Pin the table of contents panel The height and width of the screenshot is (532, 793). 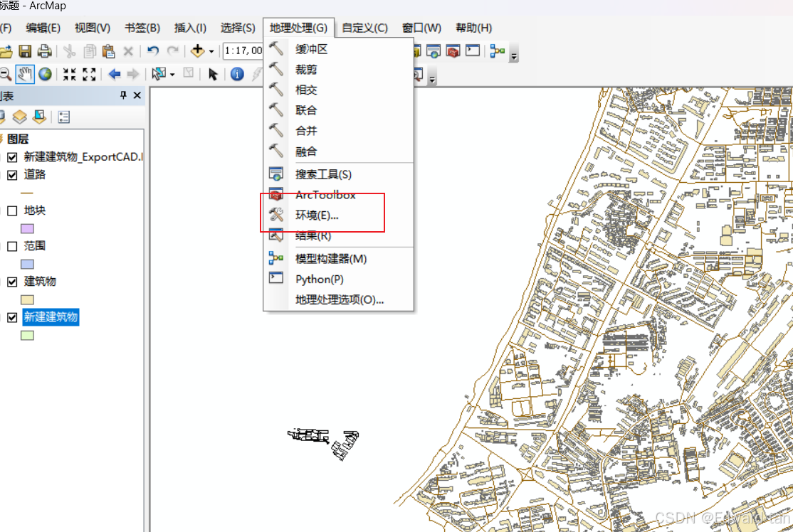(x=123, y=95)
